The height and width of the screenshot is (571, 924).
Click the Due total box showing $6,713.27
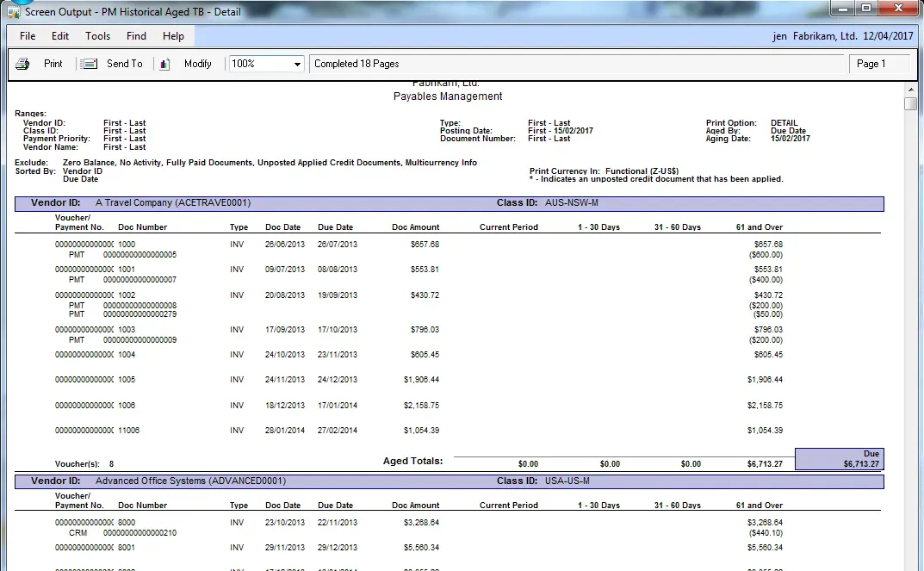click(839, 459)
